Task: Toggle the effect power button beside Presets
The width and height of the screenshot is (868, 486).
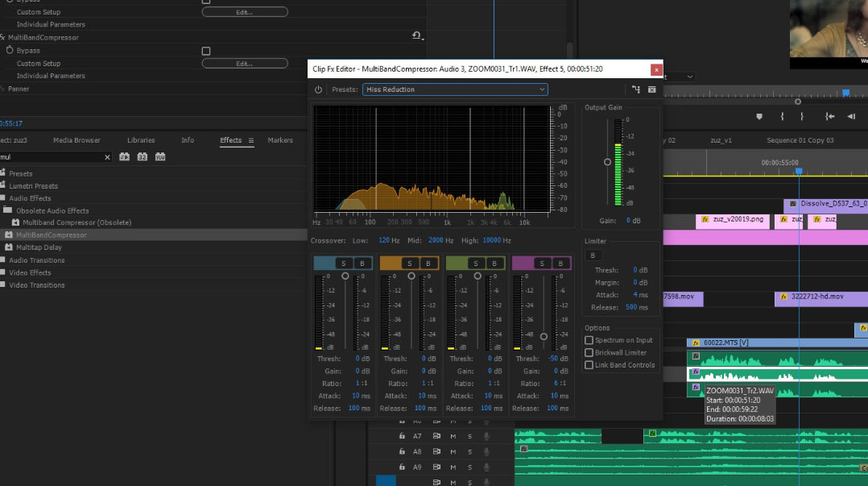Action: (318, 89)
